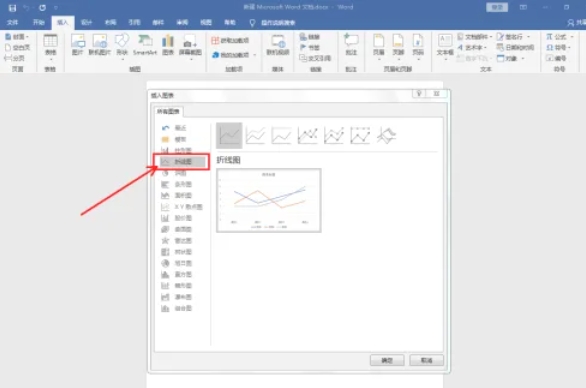Switch to the 开始 (Home) ribbon tab
This screenshot has height=388, width=586.
pyautogui.click(x=38, y=22)
